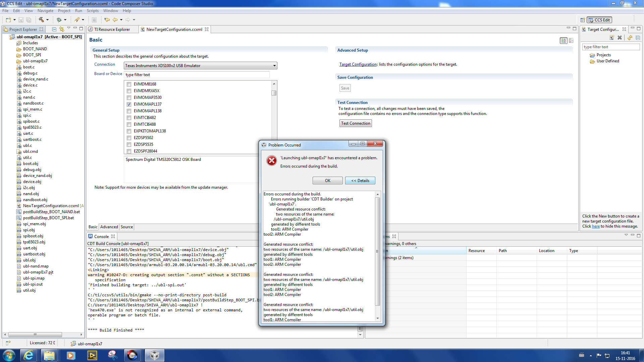Click the Windows Start orb

pos(9,355)
